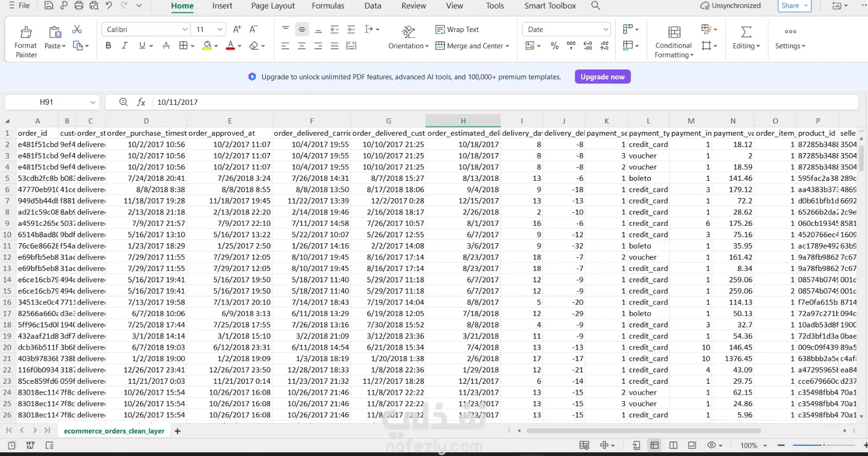Open the Calibri font name dropdown
Viewport: 868px width, 456px height.
185,29
